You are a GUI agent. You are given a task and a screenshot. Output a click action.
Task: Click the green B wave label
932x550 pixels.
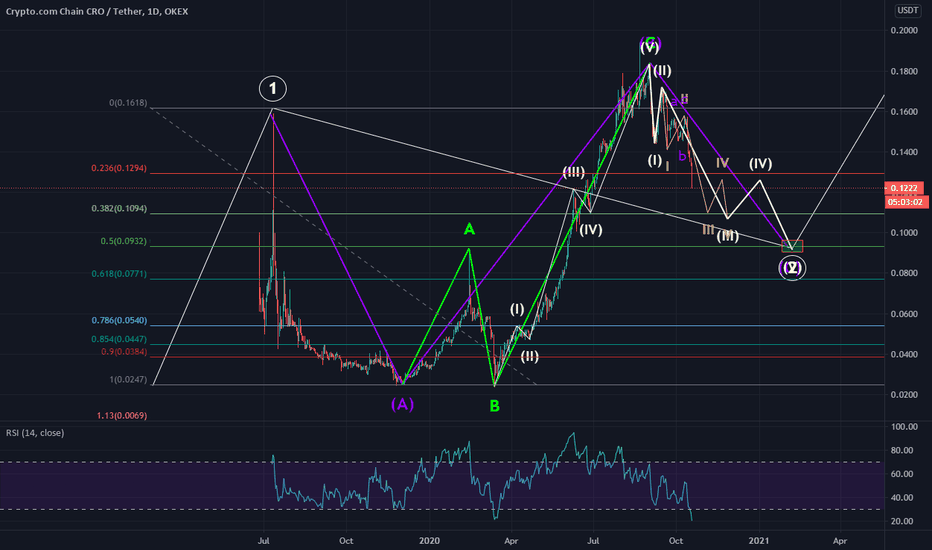(495, 406)
